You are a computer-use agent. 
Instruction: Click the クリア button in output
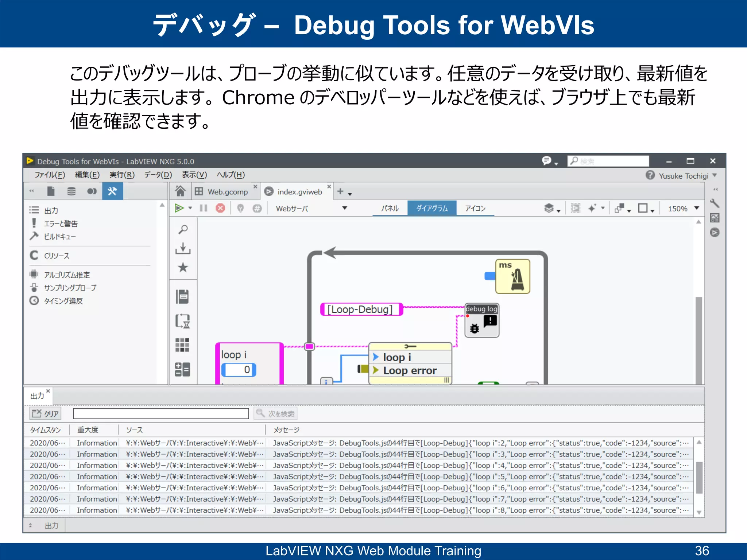coord(46,413)
